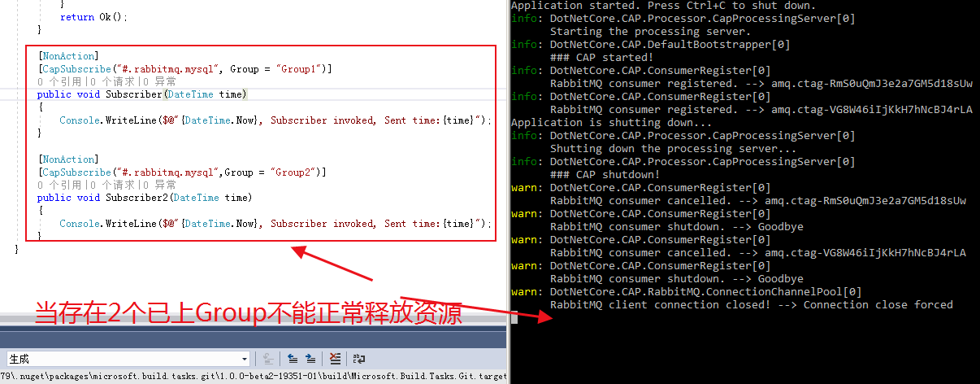The image size is (980, 384).
Task: Click '0 个引用' above the Subscriber2 method
Action: point(61,185)
